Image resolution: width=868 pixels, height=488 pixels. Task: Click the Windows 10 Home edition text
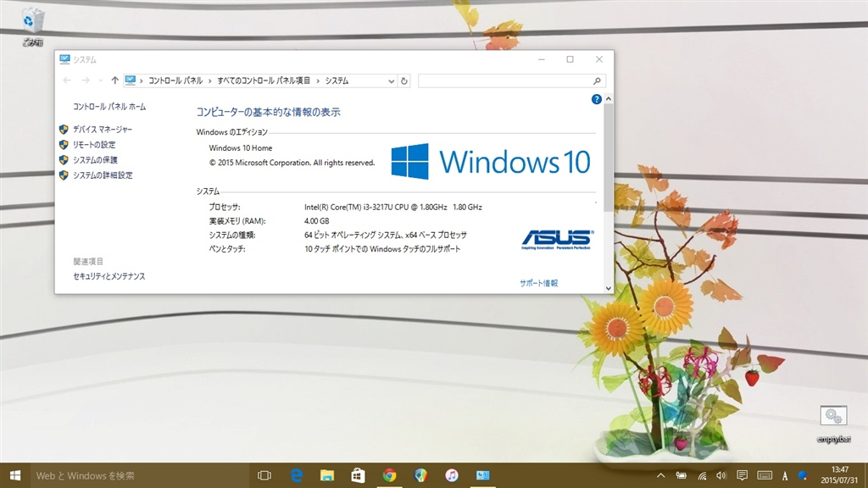click(240, 148)
